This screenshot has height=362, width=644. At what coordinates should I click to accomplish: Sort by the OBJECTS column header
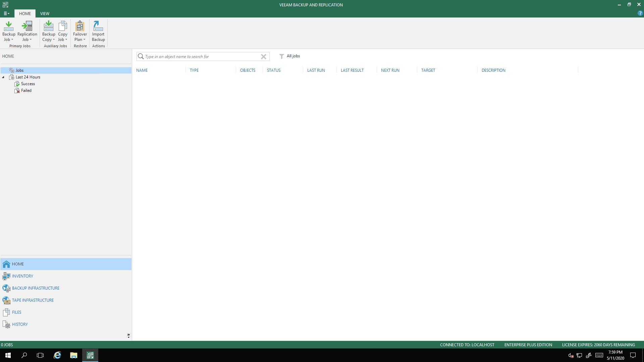(x=248, y=70)
